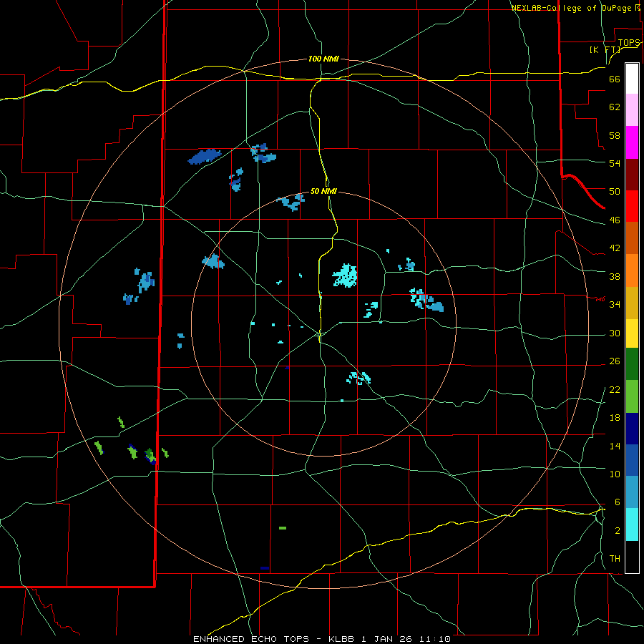Click the "66" scale label
Viewport: 644px width, 644px height.
tap(615, 79)
